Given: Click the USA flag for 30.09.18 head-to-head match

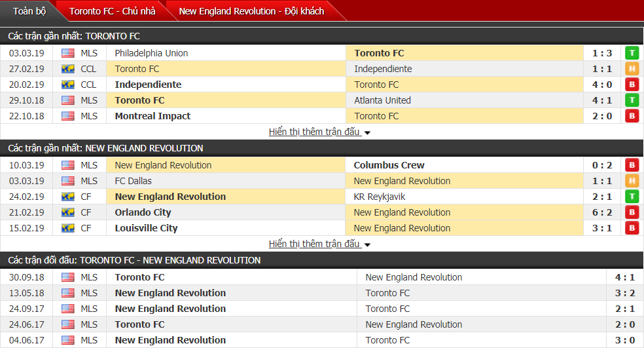Looking at the screenshot, I should tap(68, 277).
